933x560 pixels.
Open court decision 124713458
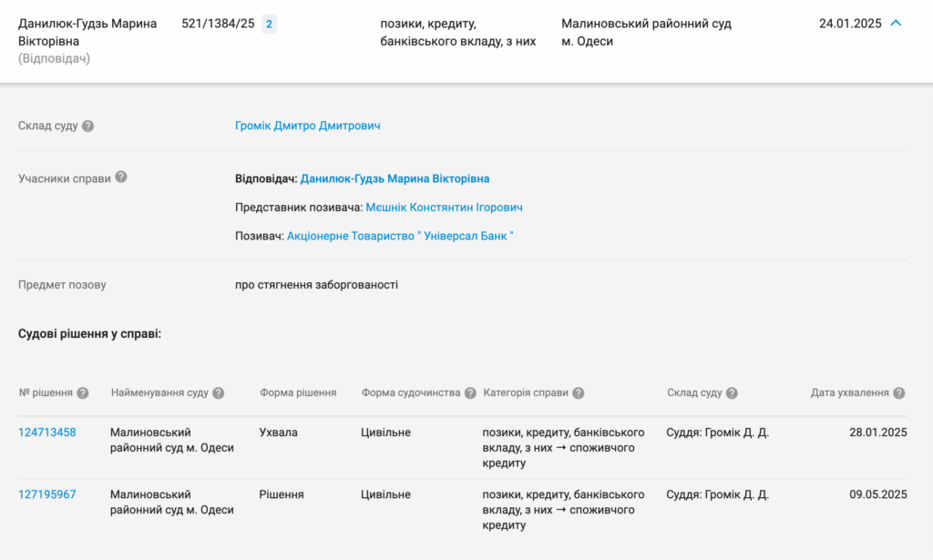click(47, 433)
